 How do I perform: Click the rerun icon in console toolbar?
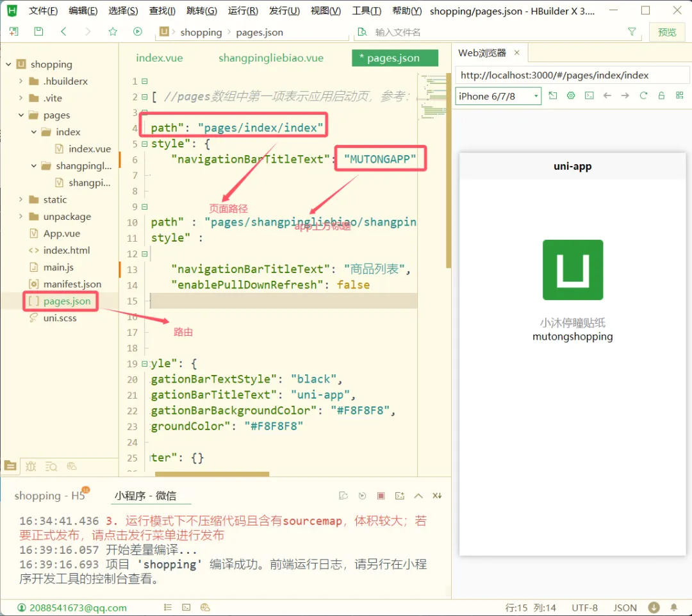tap(362, 496)
